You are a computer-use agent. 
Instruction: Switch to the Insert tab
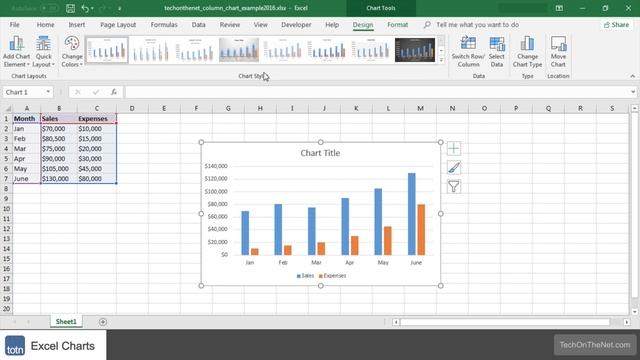[77, 25]
